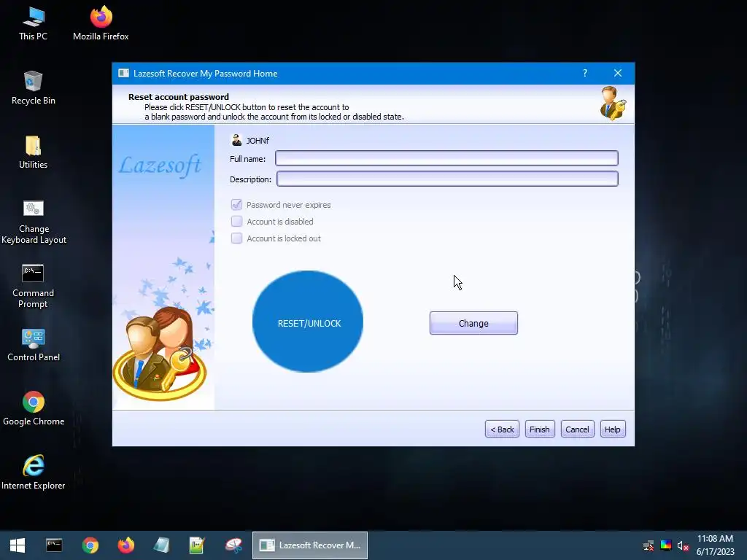Click the Help button
The height and width of the screenshot is (560, 747).
tap(613, 429)
